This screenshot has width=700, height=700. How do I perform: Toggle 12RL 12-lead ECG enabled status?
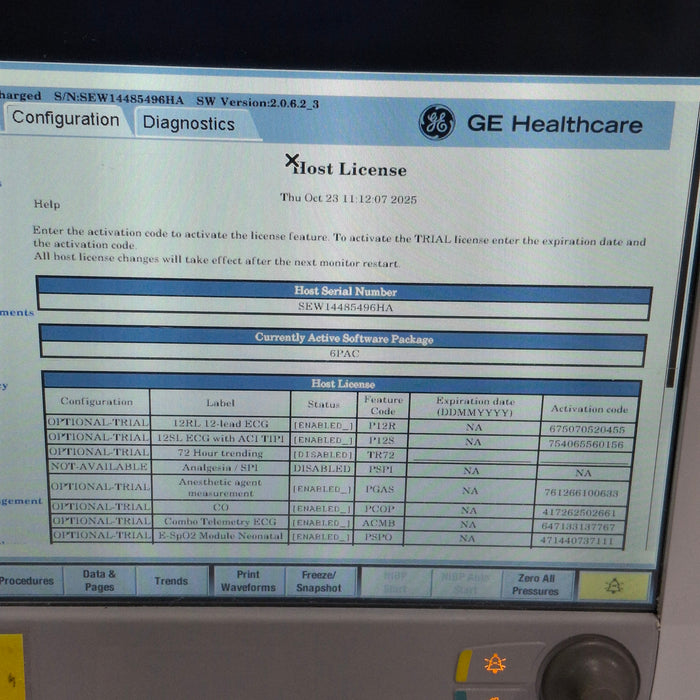click(x=323, y=425)
